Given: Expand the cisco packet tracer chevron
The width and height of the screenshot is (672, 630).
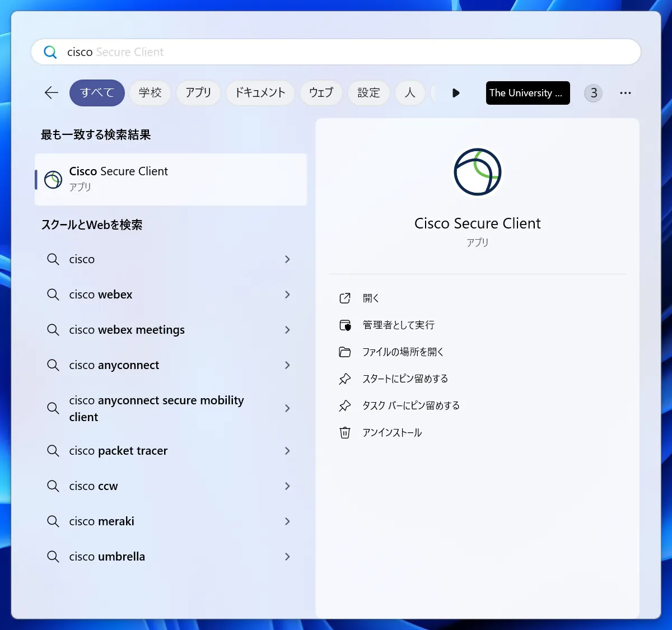Looking at the screenshot, I should tap(287, 451).
